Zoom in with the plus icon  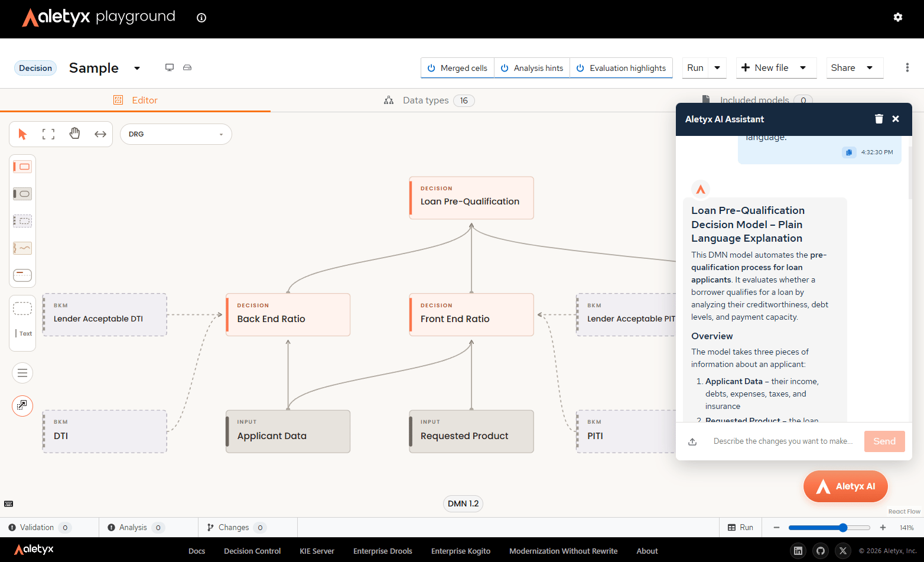883,528
